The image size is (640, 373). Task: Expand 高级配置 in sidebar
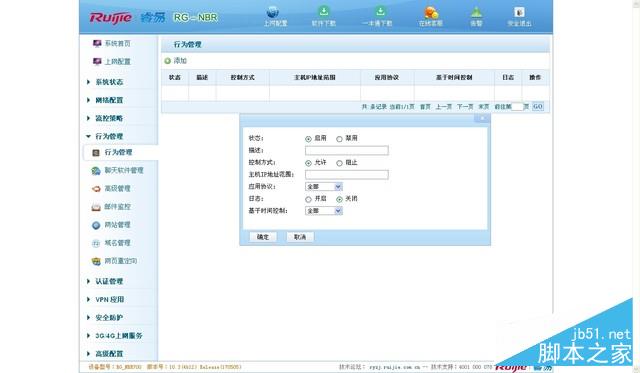109,353
